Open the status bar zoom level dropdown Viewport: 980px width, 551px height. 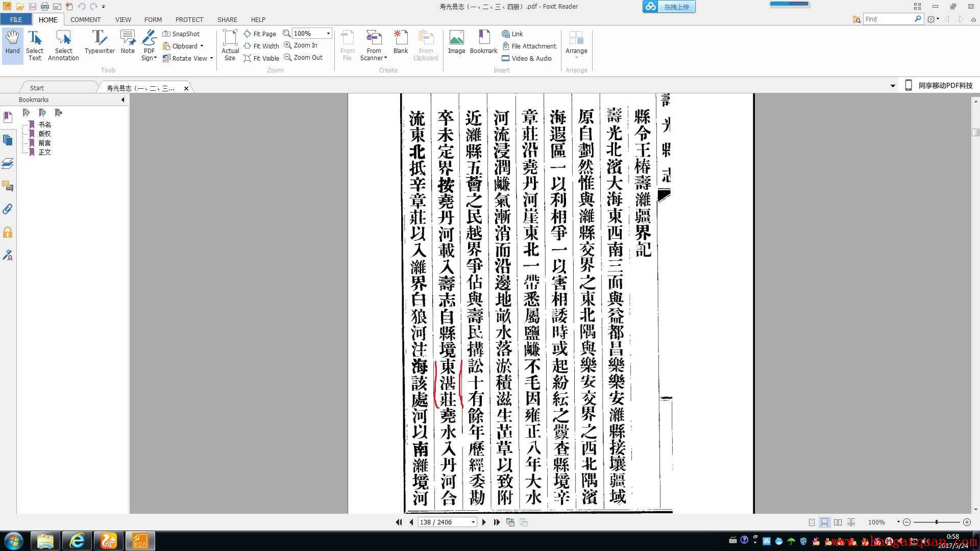click(x=898, y=522)
